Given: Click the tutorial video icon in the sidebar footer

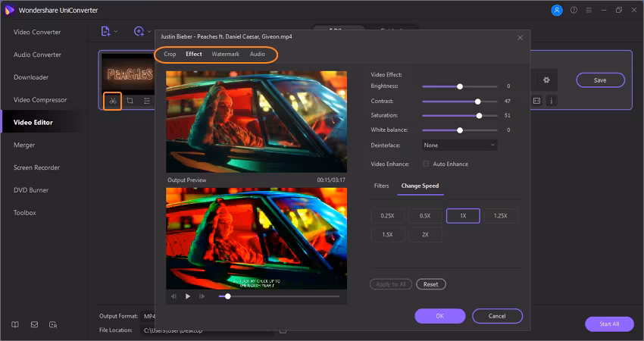Looking at the screenshot, I should click(53, 324).
